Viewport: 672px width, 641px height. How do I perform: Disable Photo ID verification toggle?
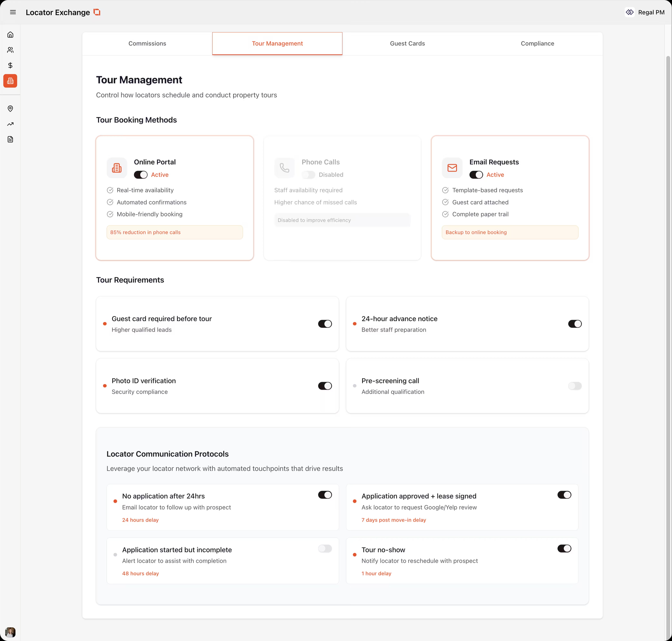pyautogui.click(x=325, y=386)
